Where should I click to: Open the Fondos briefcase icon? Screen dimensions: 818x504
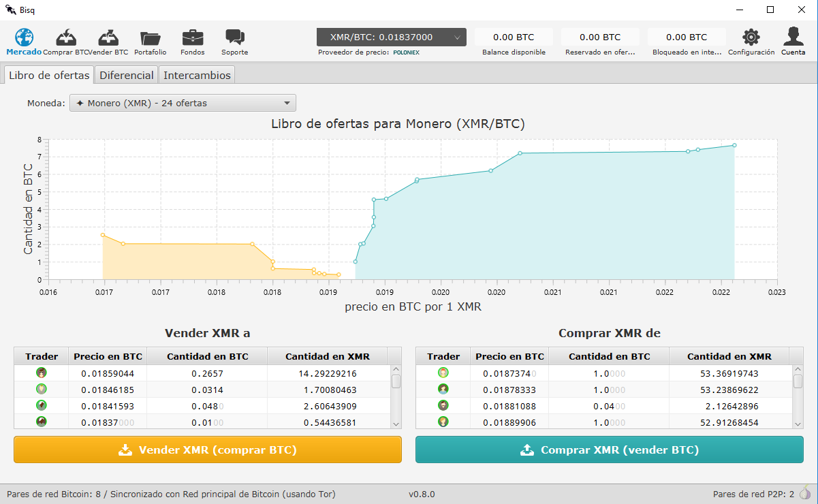click(x=192, y=37)
